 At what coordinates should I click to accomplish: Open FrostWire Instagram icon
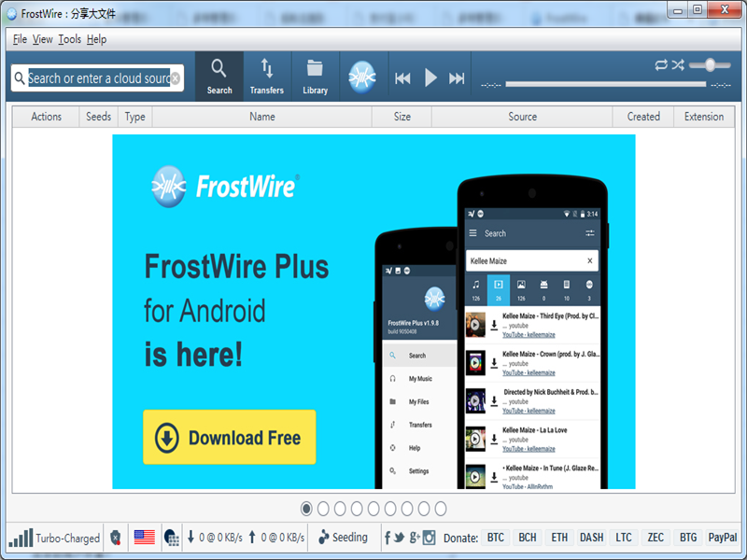pyautogui.click(x=429, y=538)
